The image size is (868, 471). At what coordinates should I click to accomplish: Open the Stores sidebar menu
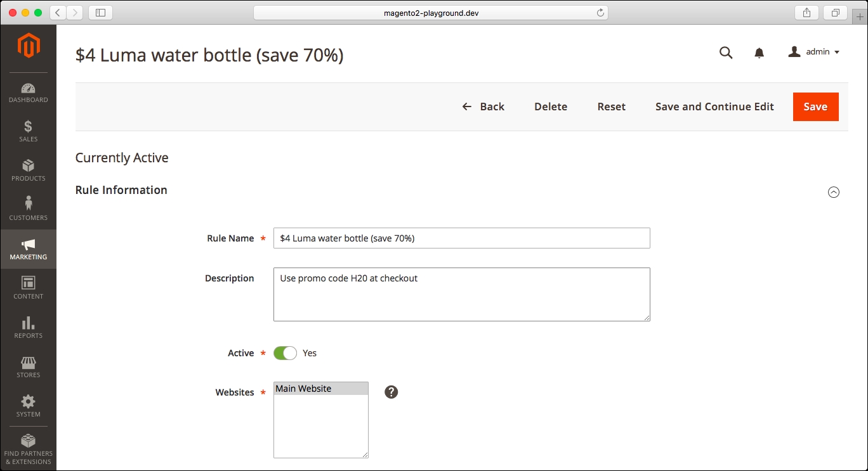[x=28, y=367]
